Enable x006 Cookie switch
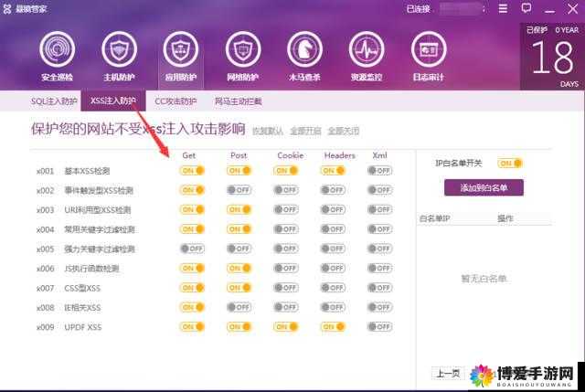This screenshot has width=585, height=392. (286, 268)
